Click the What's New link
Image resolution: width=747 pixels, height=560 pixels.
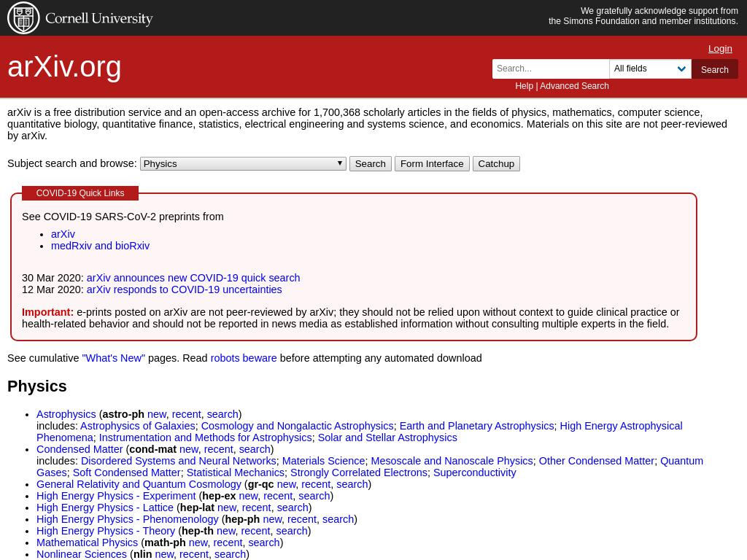point(114,358)
